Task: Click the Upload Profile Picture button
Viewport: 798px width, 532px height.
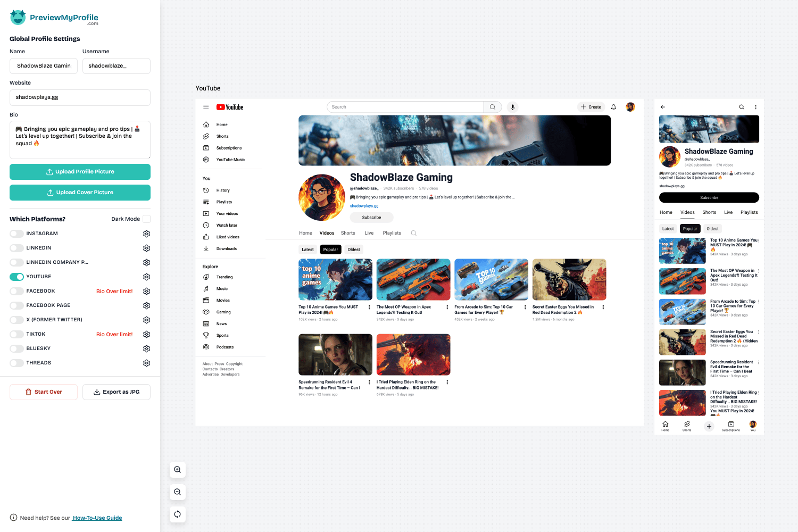Action: pos(80,172)
